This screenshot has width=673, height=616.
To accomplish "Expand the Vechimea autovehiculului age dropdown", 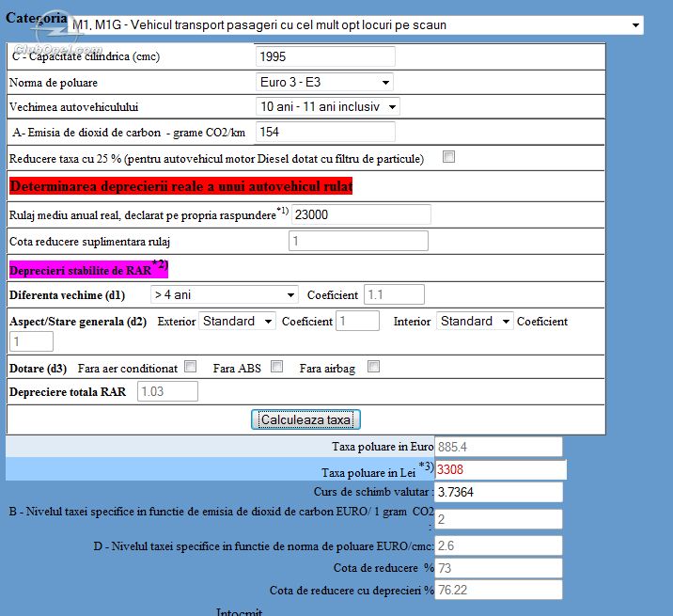I will tap(328, 106).
